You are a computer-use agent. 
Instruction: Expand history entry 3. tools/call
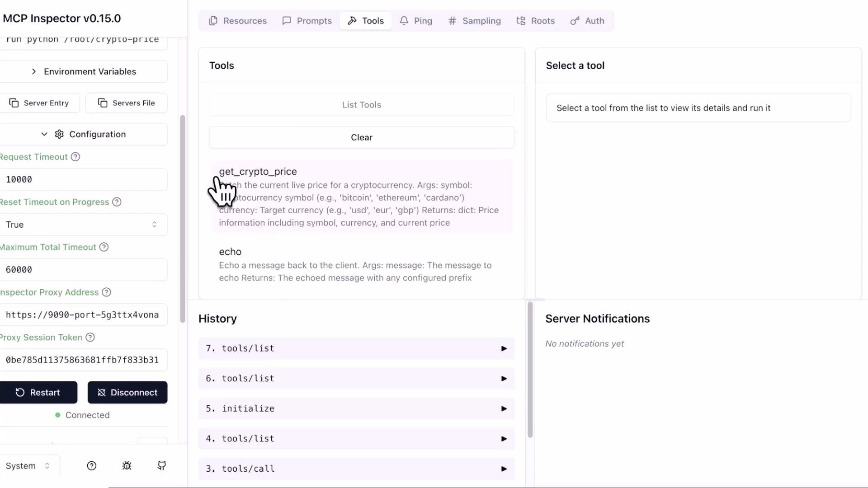coord(357,469)
